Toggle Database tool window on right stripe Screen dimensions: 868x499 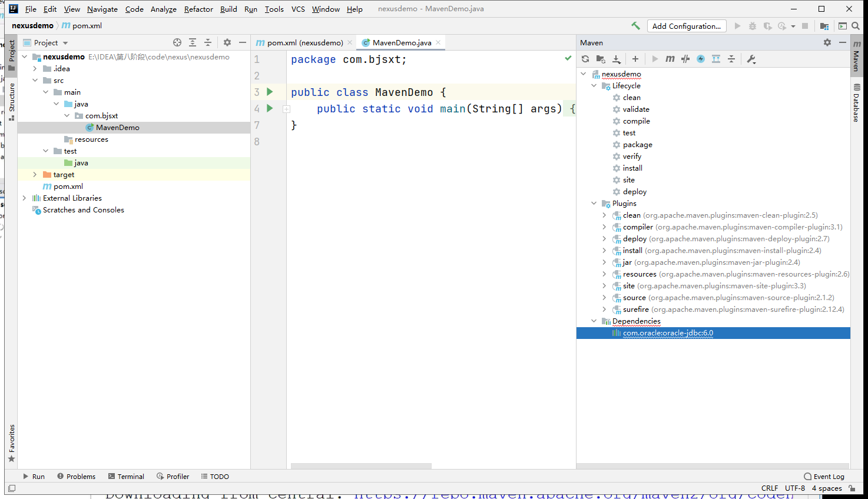[x=857, y=102]
